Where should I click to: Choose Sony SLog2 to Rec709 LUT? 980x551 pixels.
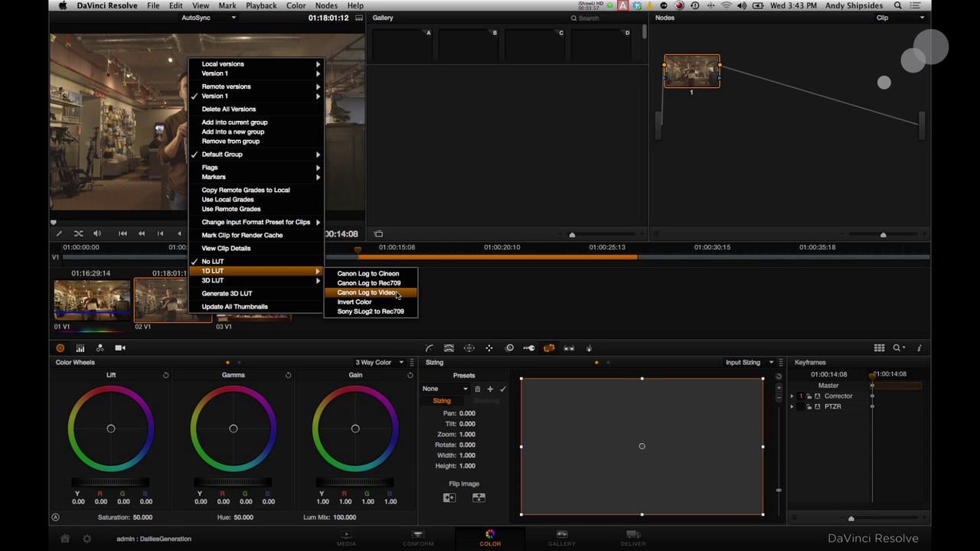tap(371, 311)
